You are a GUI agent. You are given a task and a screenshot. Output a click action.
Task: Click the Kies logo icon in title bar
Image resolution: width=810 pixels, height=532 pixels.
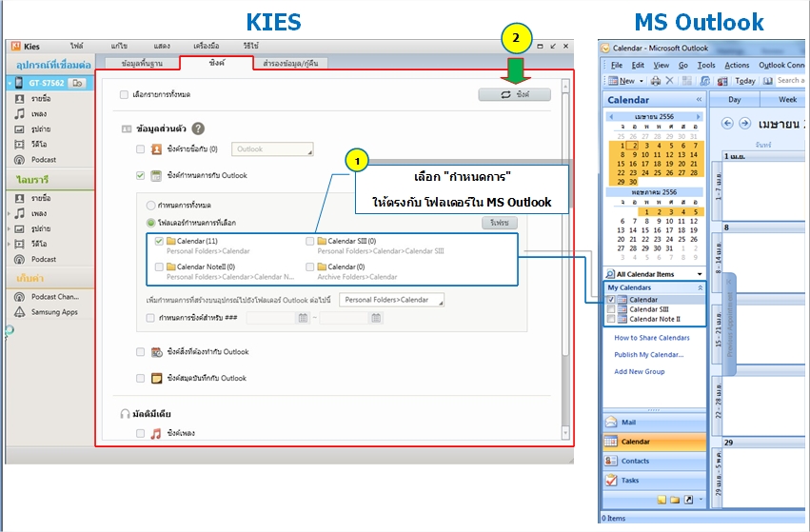[x=15, y=46]
